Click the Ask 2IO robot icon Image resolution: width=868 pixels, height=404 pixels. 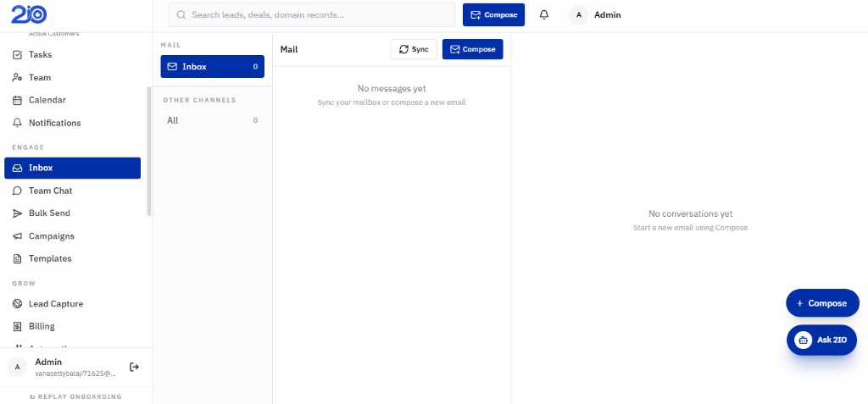point(804,340)
